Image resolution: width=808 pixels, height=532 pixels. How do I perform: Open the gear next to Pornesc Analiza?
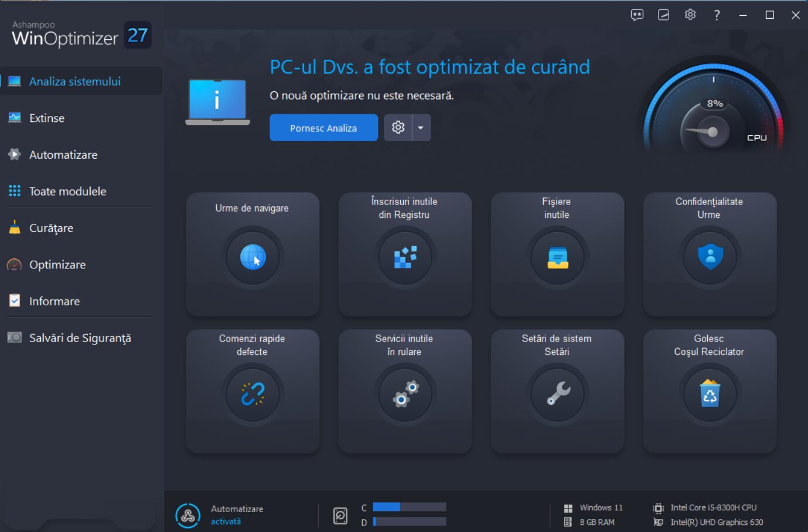398,127
